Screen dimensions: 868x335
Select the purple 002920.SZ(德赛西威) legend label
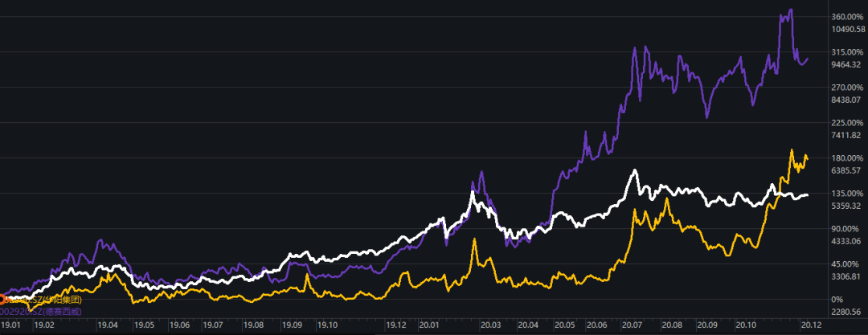(x=42, y=311)
